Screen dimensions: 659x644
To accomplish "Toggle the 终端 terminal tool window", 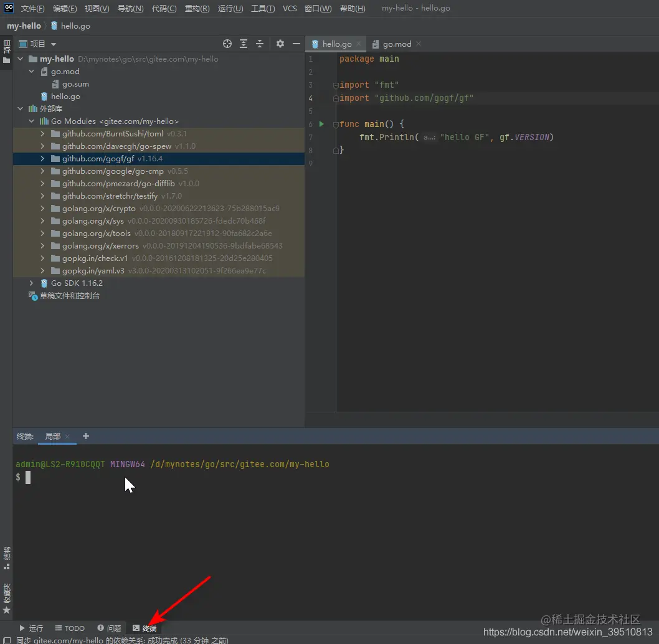I will pos(145,628).
